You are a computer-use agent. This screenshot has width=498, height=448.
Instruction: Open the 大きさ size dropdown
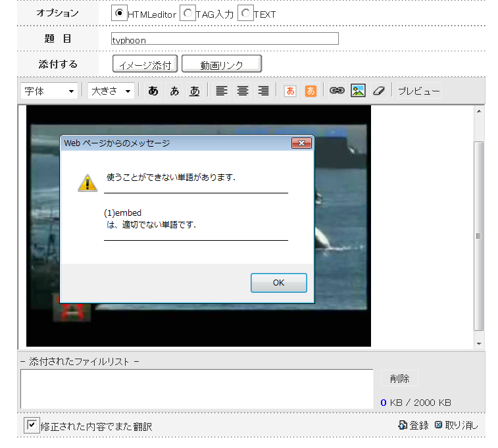pyautogui.click(x=111, y=91)
